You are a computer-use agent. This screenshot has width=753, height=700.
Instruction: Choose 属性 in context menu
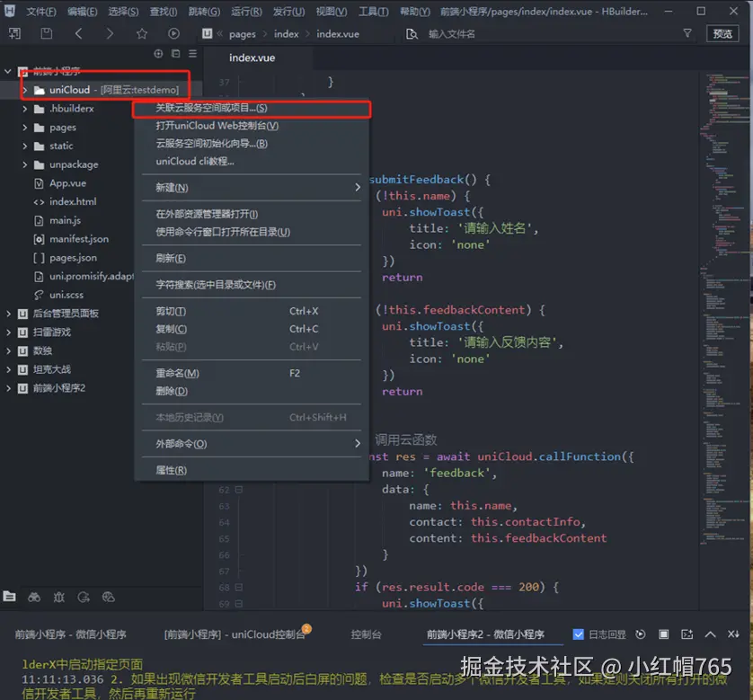[x=252, y=470]
